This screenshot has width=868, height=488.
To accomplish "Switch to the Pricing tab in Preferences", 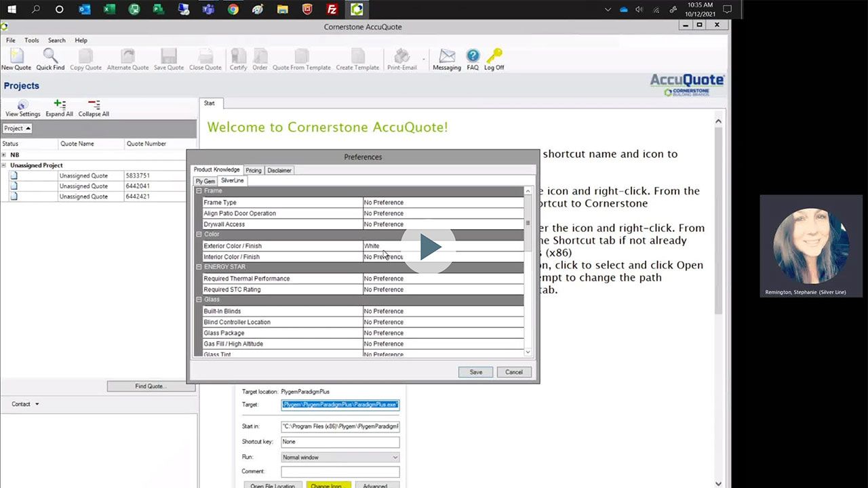I will 254,170.
